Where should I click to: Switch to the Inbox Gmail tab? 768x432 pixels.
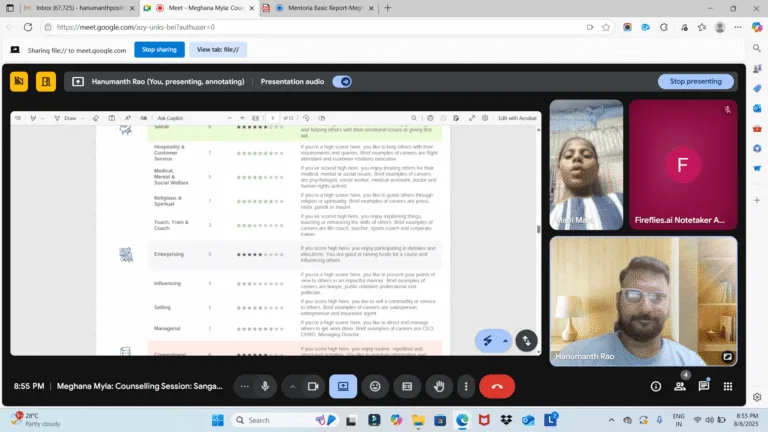click(79, 8)
